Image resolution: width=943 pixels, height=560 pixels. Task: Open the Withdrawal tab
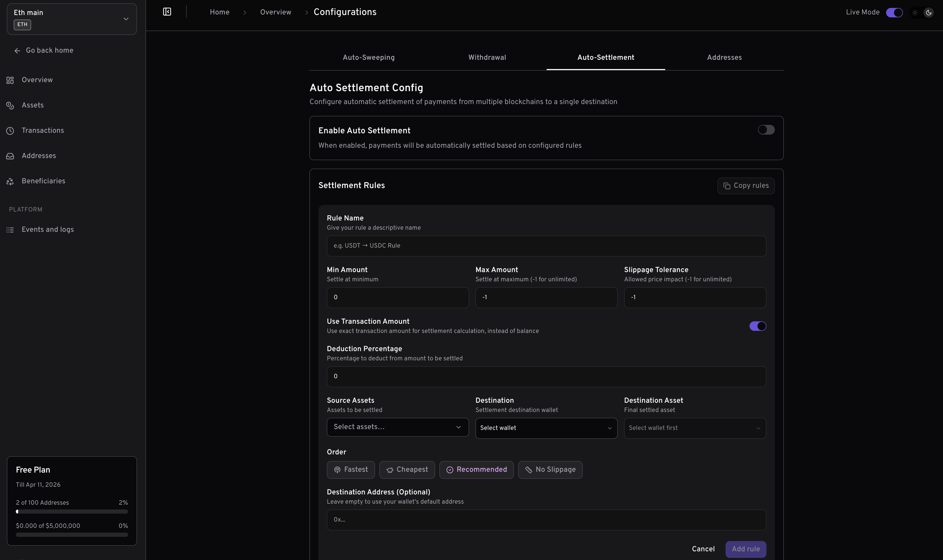pyautogui.click(x=487, y=58)
